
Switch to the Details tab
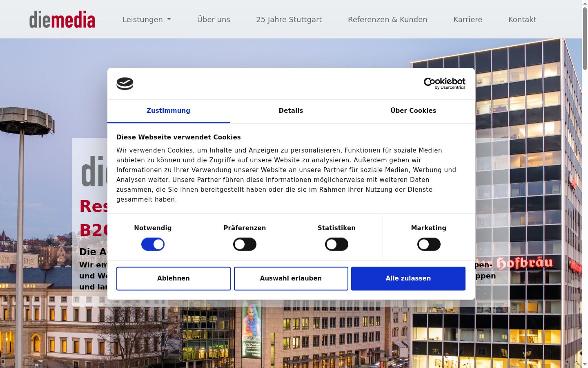coord(291,111)
